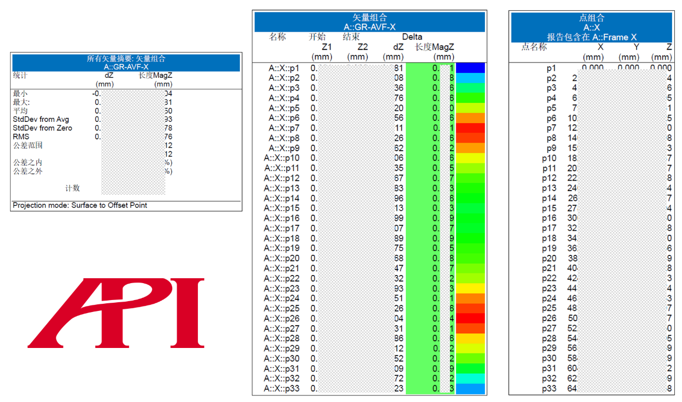
Task: Click the dZ column header in vector table
Action: click(x=398, y=47)
